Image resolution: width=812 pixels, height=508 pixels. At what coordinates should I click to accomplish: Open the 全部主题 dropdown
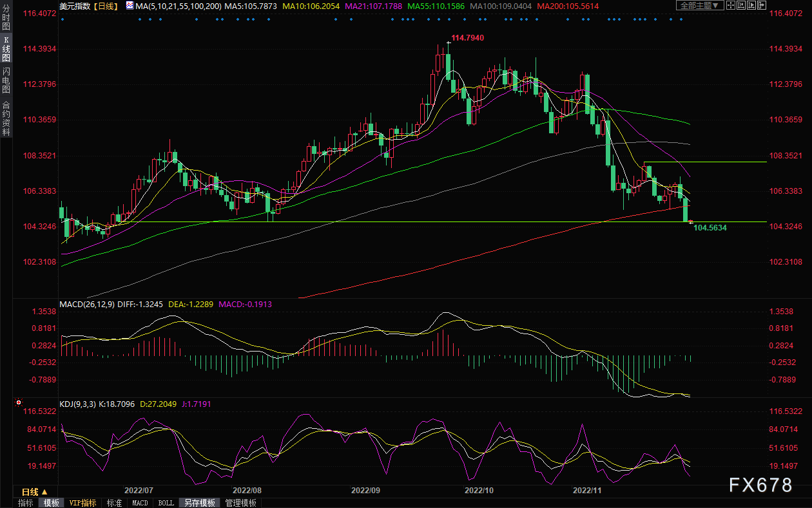[x=699, y=5]
